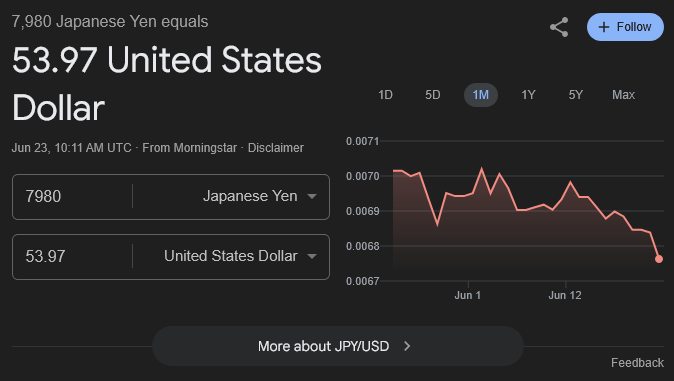Image resolution: width=674 pixels, height=381 pixels.
Task: Click the share icon
Action: pyautogui.click(x=559, y=27)
